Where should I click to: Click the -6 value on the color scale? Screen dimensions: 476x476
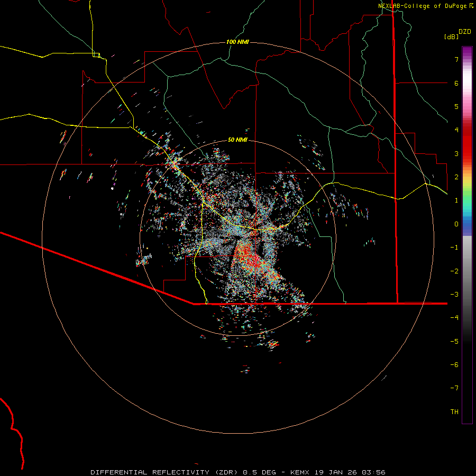pyautogui.click(x=454, y=365)
